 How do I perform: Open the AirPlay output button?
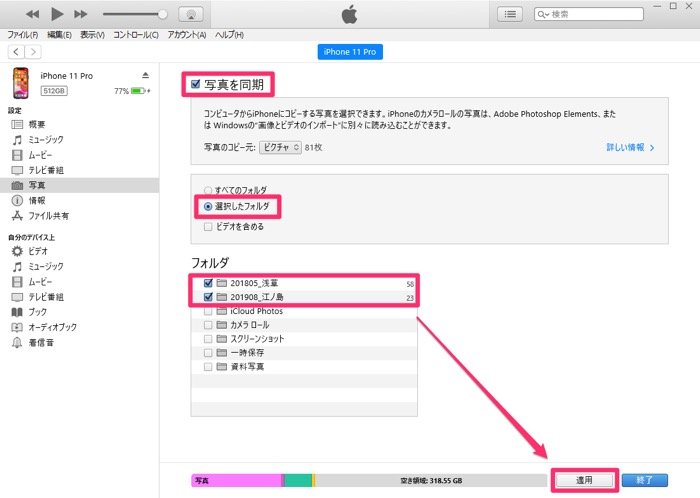pyautogui.click(x=191, y=14)
